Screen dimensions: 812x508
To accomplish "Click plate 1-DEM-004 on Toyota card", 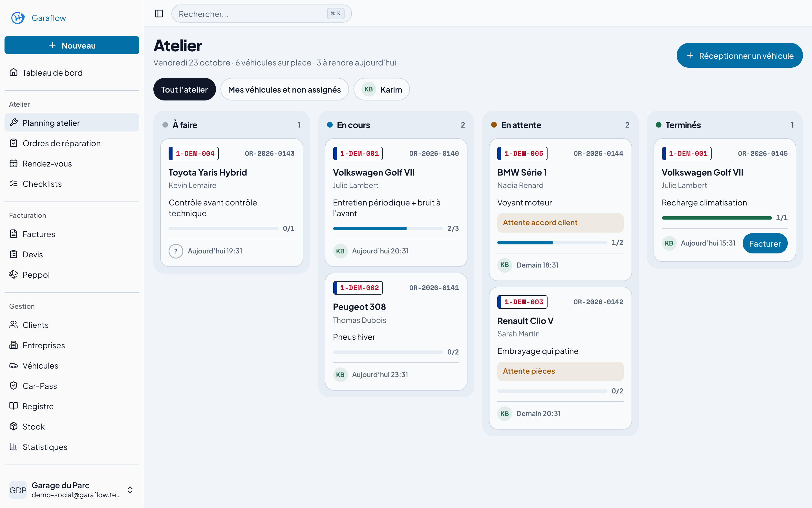I will pyautogui.click(x=194, y=154).
